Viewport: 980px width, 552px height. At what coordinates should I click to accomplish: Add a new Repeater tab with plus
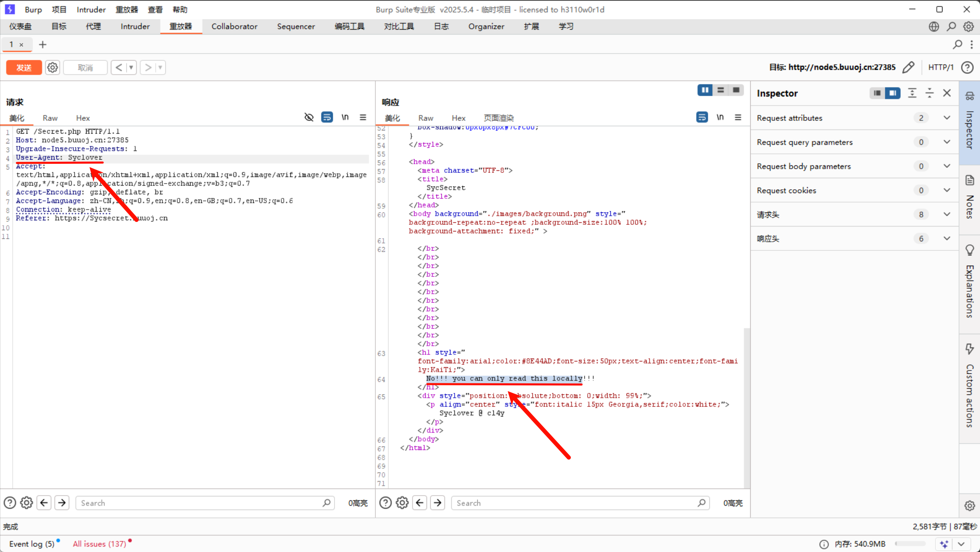(x=42, y=45)
